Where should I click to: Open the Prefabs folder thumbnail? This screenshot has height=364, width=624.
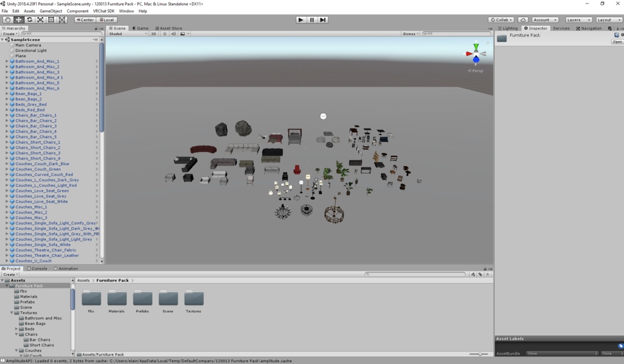click(142, 299)
